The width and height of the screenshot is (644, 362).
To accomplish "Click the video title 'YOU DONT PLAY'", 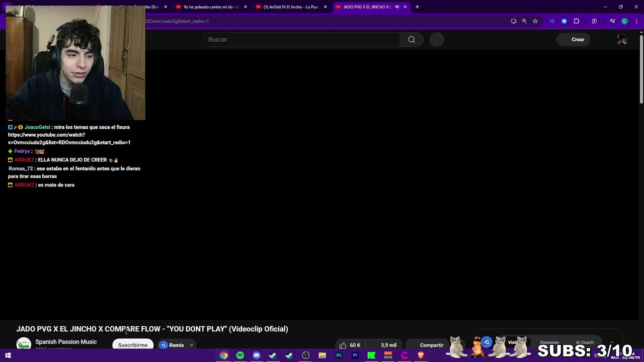I will [x=152, y=329].
